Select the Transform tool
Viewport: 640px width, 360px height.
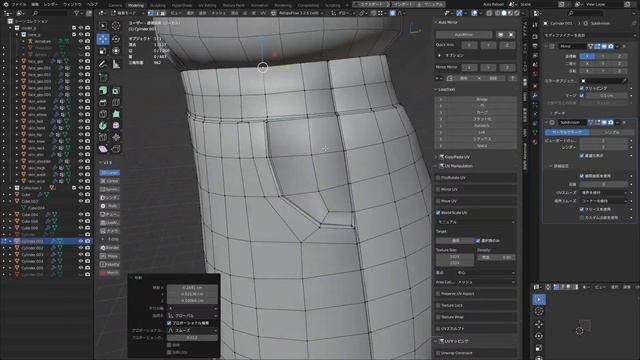pyautogui.click(x=116, y=51)
